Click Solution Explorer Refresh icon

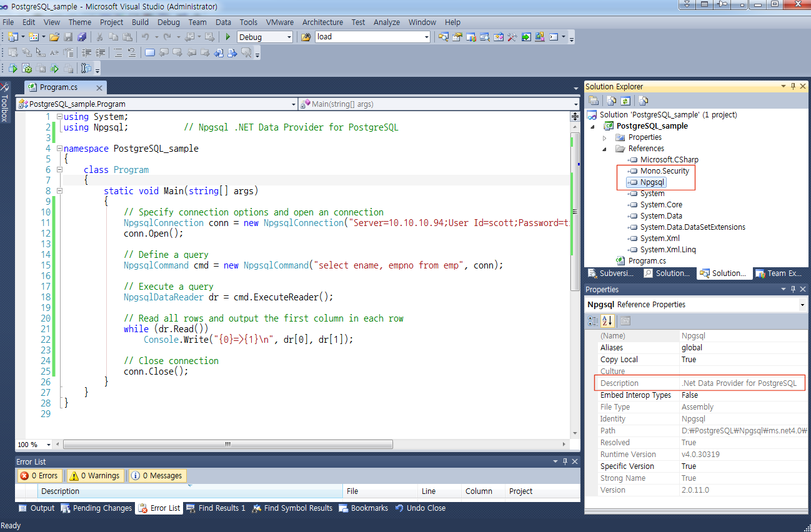click(625, 101)
